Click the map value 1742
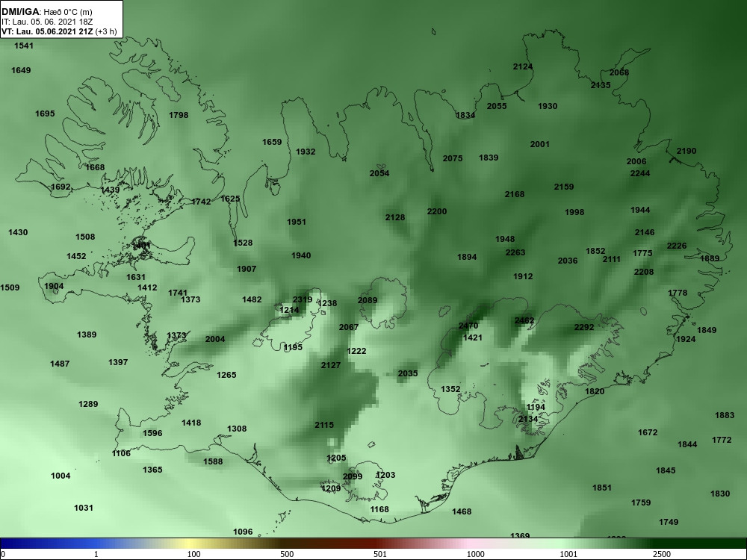Screen dimensions: 747x560 [x=201, y=202]
